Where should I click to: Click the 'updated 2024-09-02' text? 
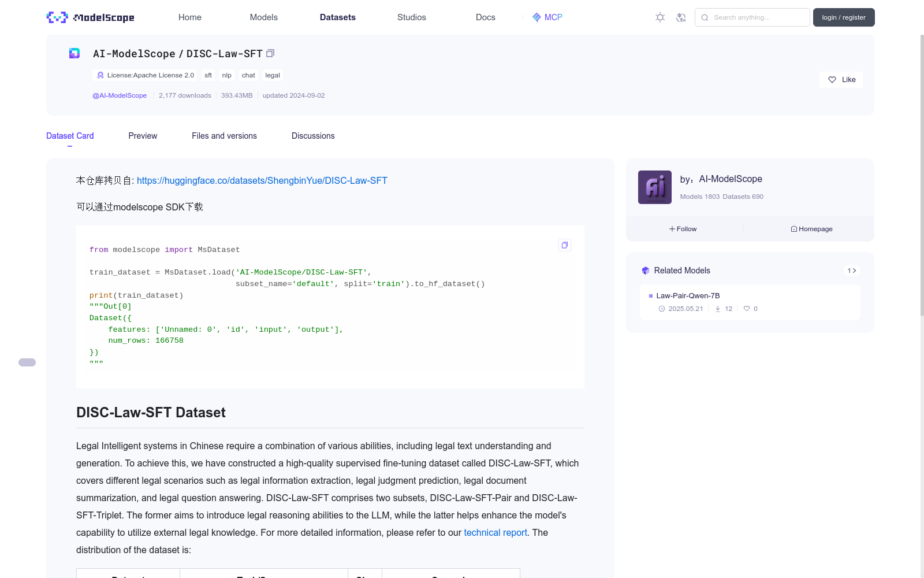(293, 95)
